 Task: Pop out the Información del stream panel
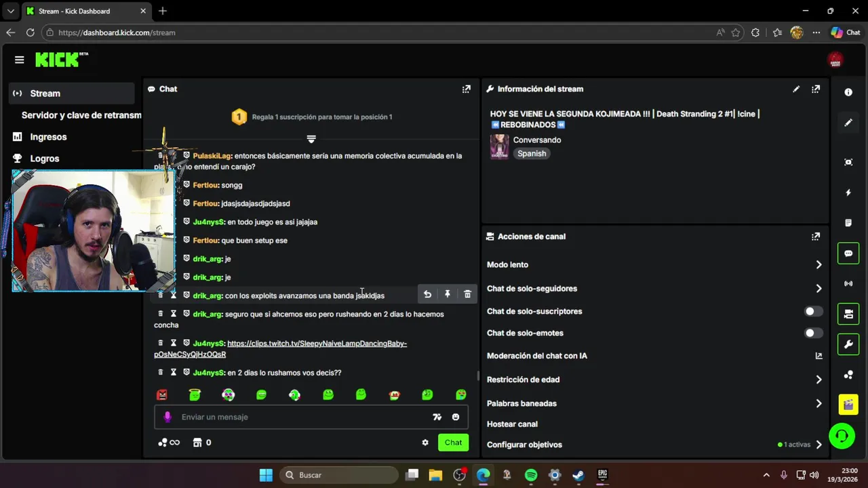[x=816, y=89]
